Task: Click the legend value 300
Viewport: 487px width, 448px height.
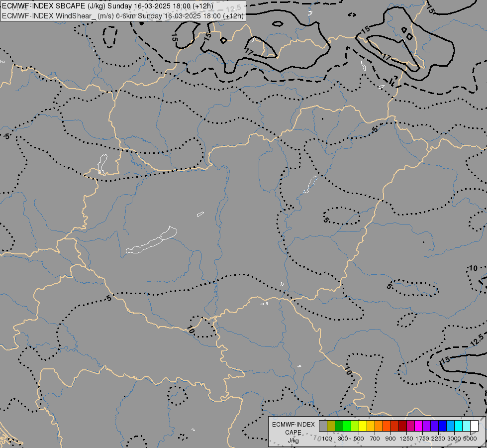Action: [x=343, y=439]
